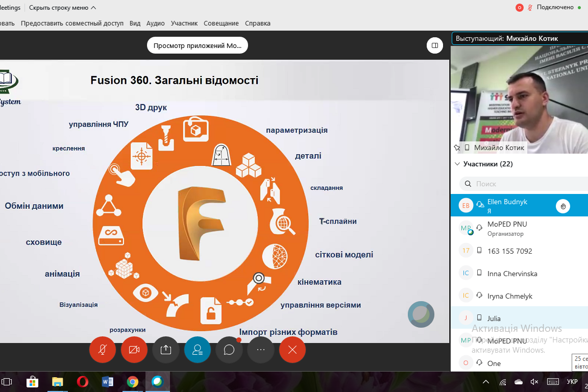The width and height of the screenshot is (588, 392).
Task: Expand the system tray hidden icons chevron
Action: click(x=486, y=382)
